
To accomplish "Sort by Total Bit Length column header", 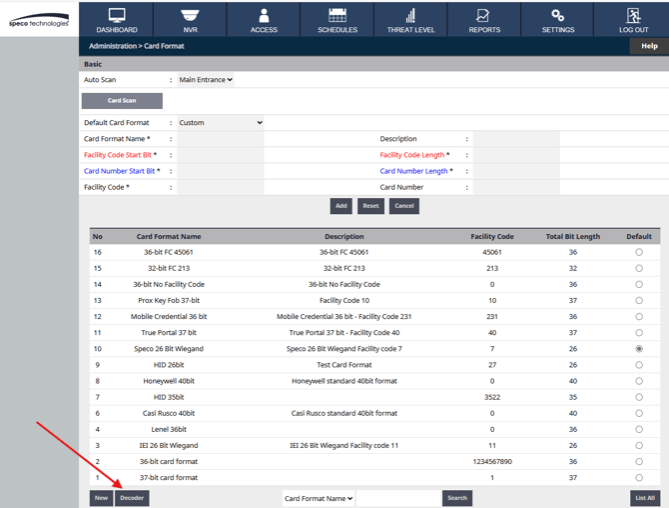I will click(x=572, y=237).
